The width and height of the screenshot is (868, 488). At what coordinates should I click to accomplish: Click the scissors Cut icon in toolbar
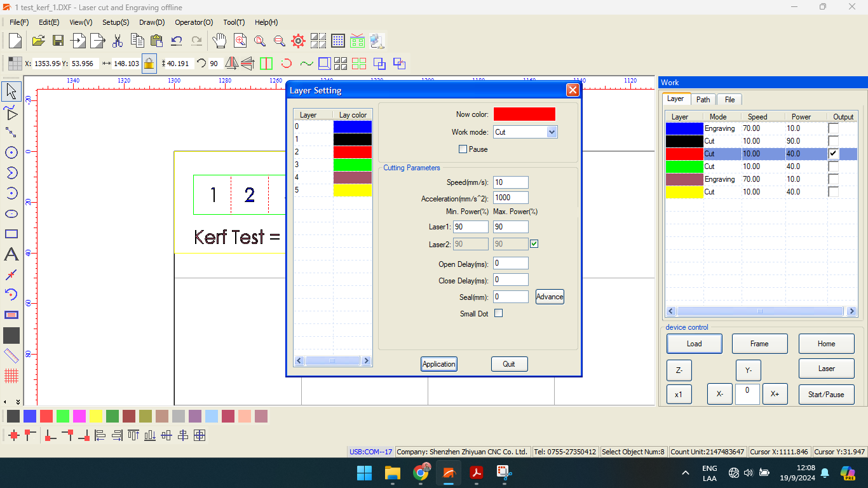(x=118, y=41)
